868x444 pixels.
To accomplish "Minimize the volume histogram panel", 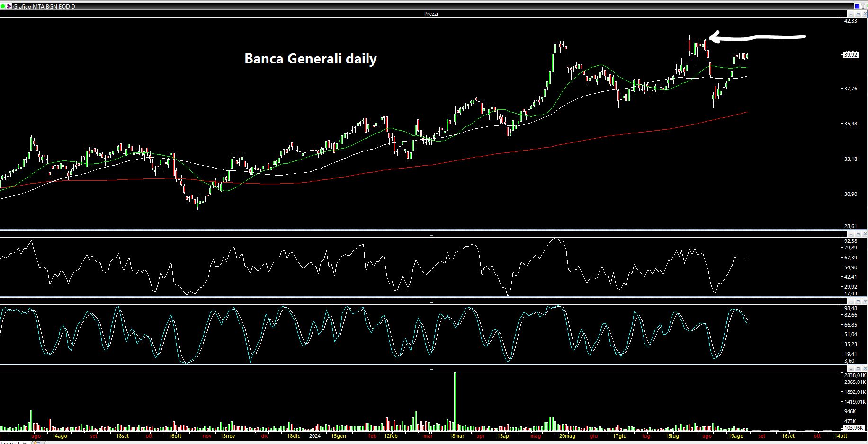I will coord(851,368).
